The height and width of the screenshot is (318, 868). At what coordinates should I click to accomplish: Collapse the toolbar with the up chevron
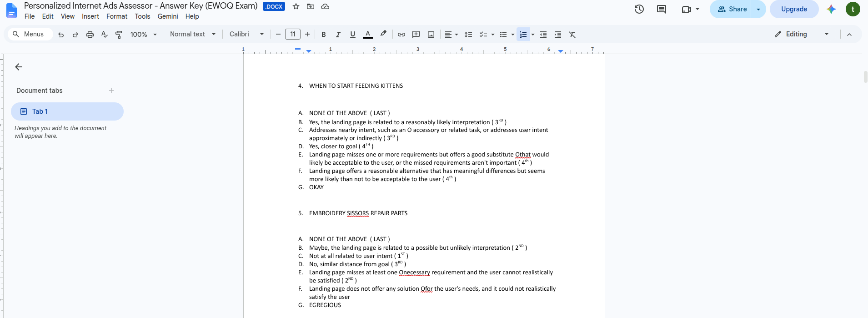(x=849, y=35)
